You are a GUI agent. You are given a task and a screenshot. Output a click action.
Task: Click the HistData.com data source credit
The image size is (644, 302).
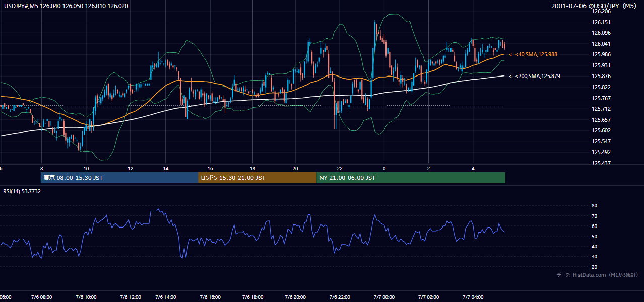pyautogui.click(x=598, y=275)
